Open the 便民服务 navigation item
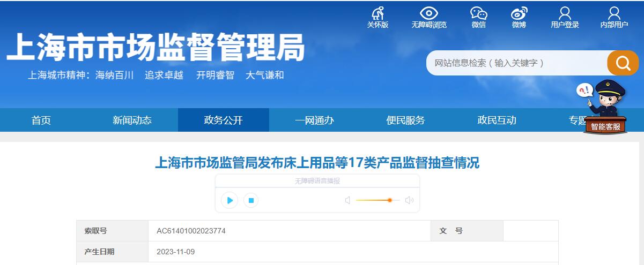Image resolution: width=644 pixels, height=265 pixels. [x=406, y=120]
